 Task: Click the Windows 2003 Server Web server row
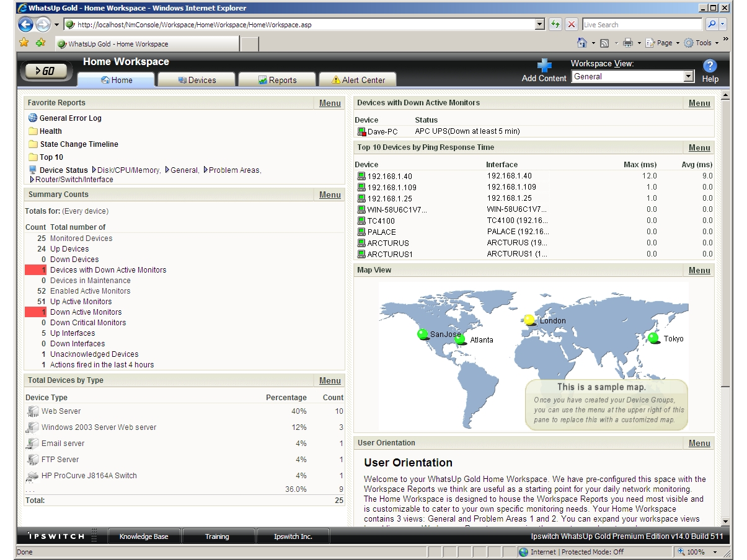184,427
